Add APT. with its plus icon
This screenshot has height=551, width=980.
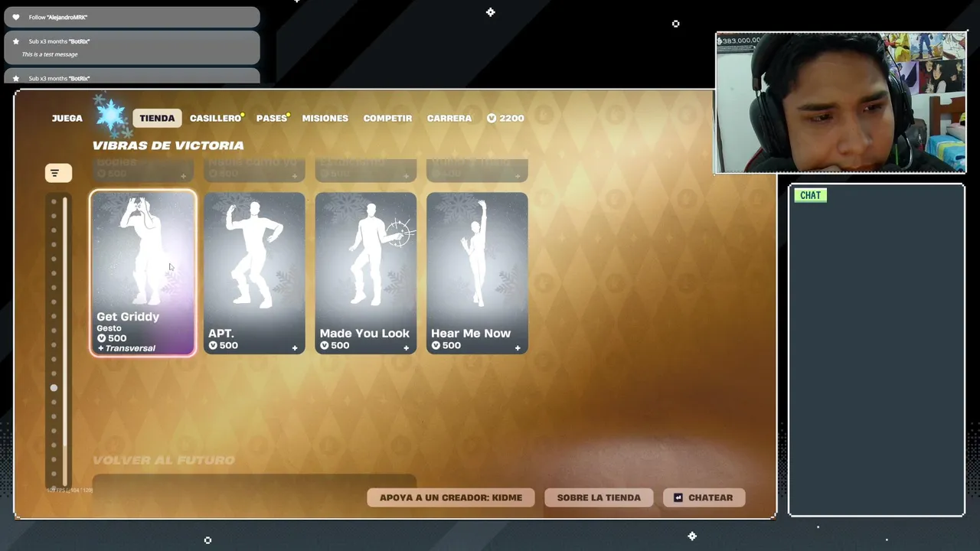point(295,348)
